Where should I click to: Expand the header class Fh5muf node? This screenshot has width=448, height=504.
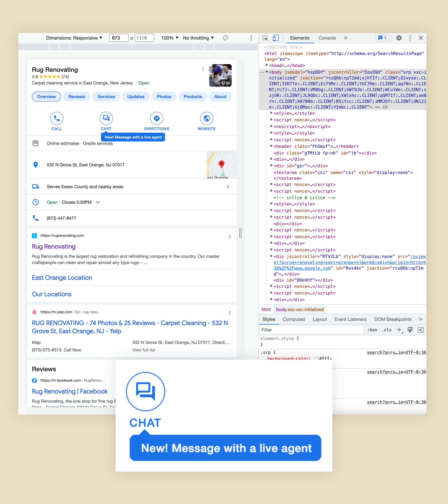271,146
